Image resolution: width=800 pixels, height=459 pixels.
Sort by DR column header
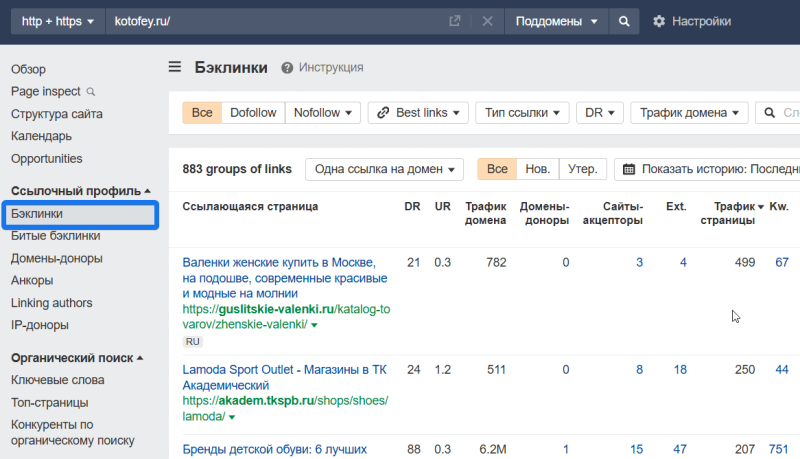pos(412,207)
